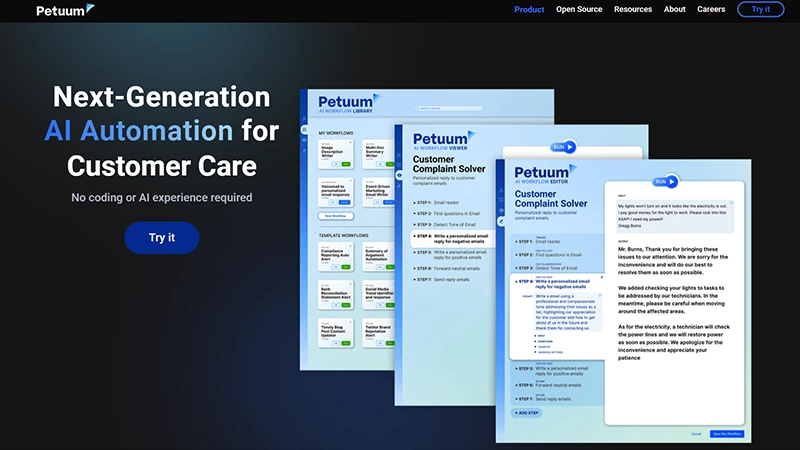Click the large blue Try it button

162,237
